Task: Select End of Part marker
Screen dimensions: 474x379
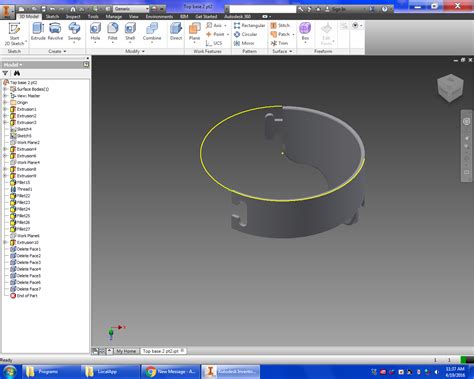Action: [27, 296]
